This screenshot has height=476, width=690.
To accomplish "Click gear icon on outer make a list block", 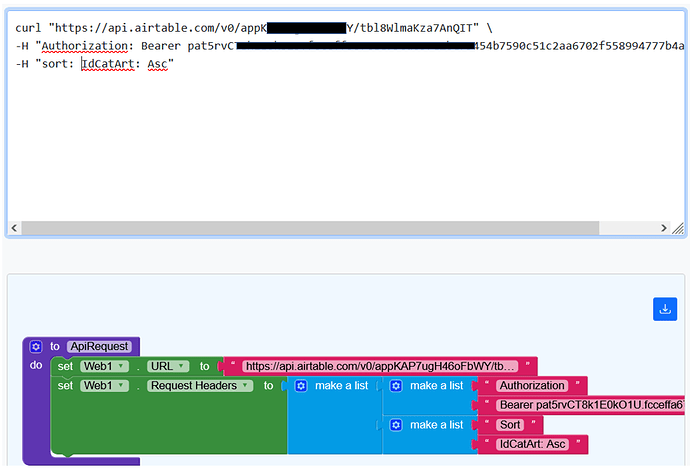I will pos(300,385).
